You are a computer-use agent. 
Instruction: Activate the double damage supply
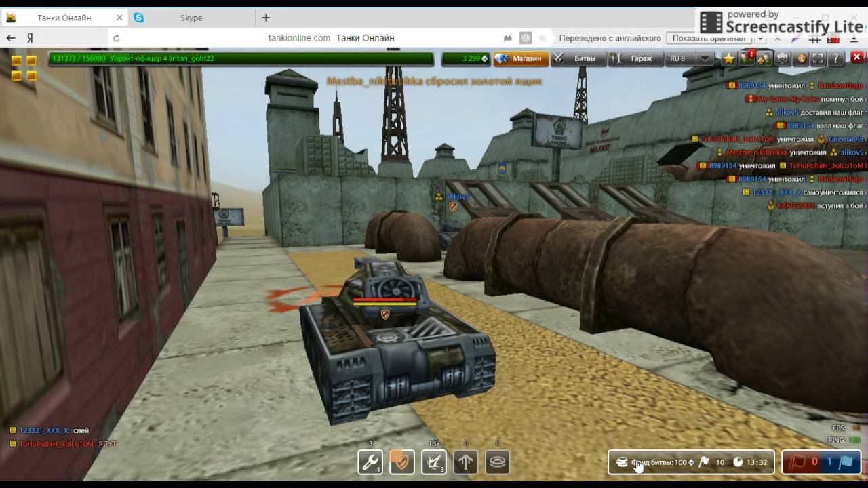tap(434, 462)
